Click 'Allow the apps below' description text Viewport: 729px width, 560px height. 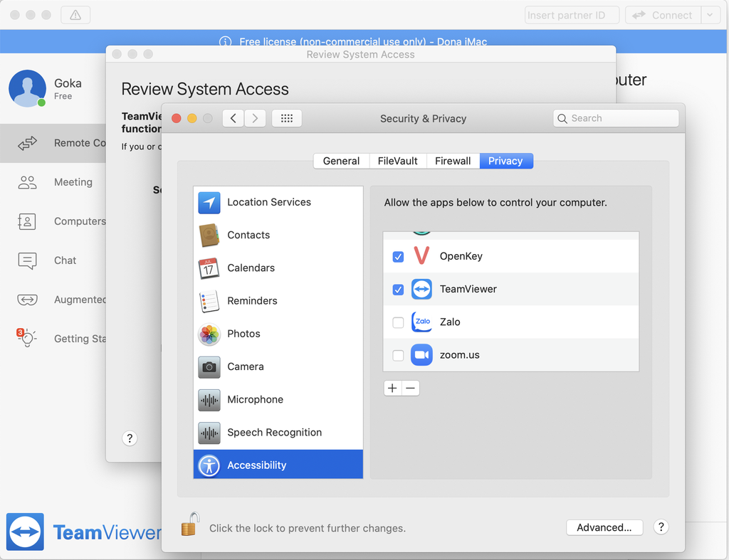click(495, 203)
